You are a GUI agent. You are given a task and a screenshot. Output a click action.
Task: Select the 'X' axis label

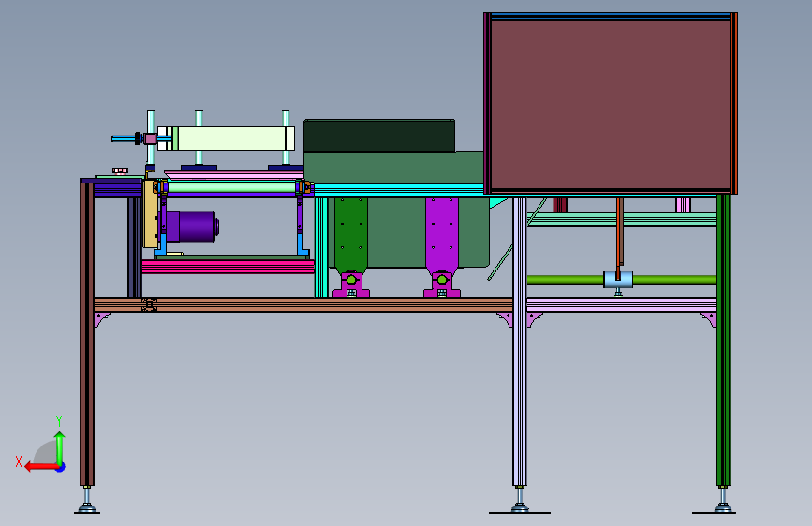pyautogui.click(x=19, y=461)
